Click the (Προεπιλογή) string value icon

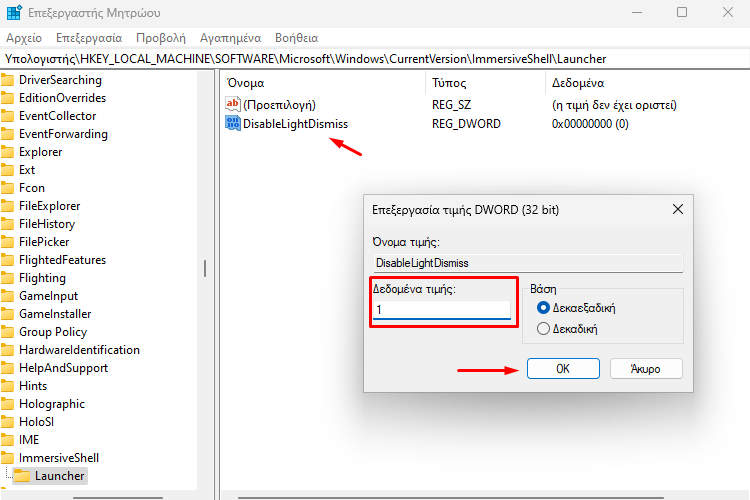pyautogui.click(x=233, y=104)
